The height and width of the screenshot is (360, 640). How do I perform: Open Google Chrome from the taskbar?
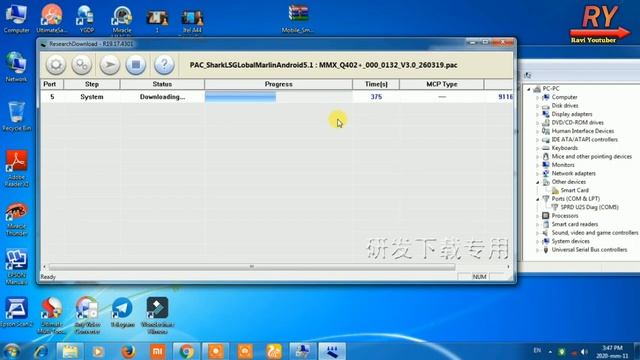tap(186, 351)
